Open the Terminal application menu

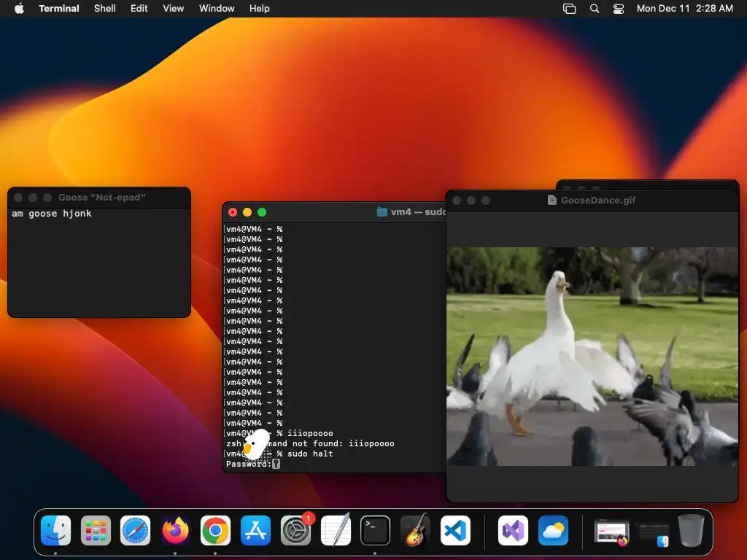tap(58, 8)
